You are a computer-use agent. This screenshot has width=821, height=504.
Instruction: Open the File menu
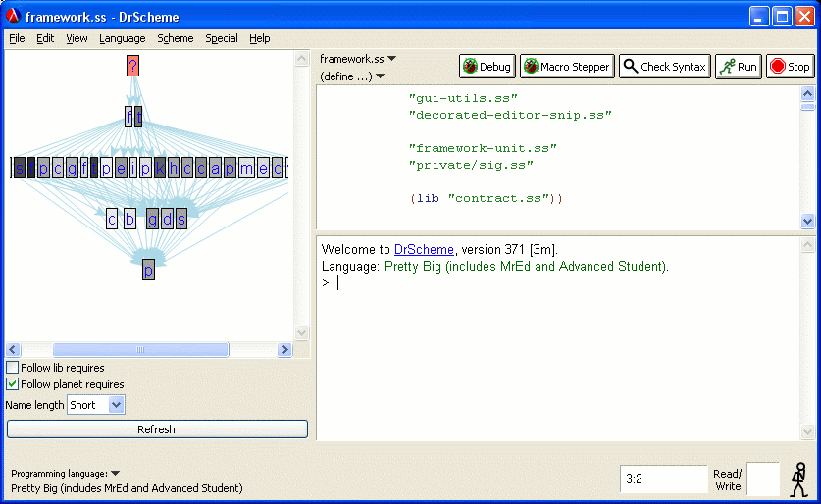[x=17, y=38]
